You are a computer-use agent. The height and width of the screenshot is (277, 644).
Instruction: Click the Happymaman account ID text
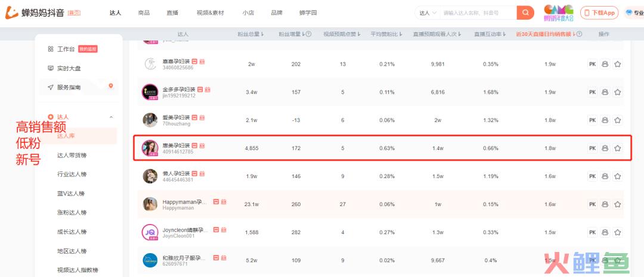(x=178, y=208)
